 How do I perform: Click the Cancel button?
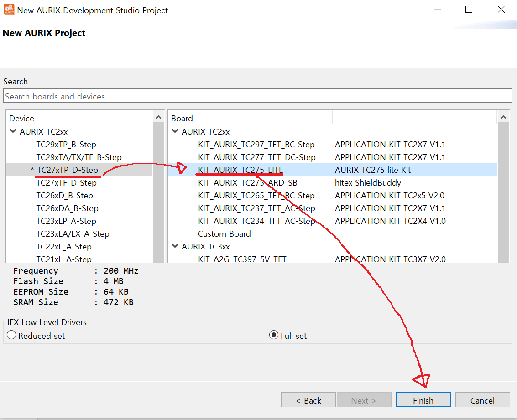[x=482, y=400]
